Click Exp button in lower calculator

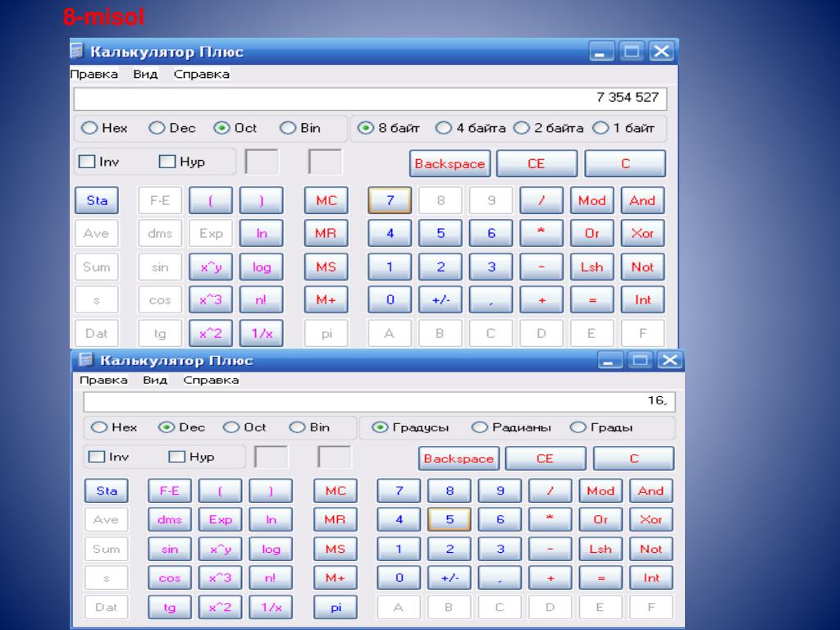point(220,519)
